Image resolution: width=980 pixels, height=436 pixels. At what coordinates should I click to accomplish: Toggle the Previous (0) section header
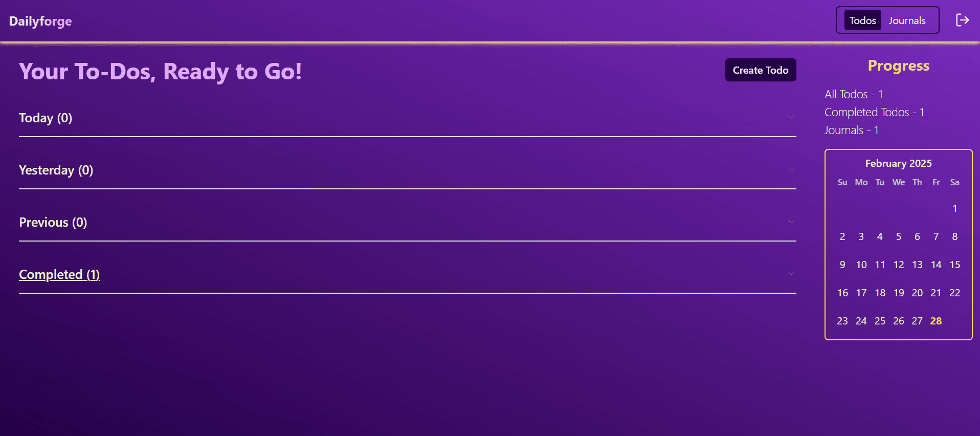click(x=53, y=223)
